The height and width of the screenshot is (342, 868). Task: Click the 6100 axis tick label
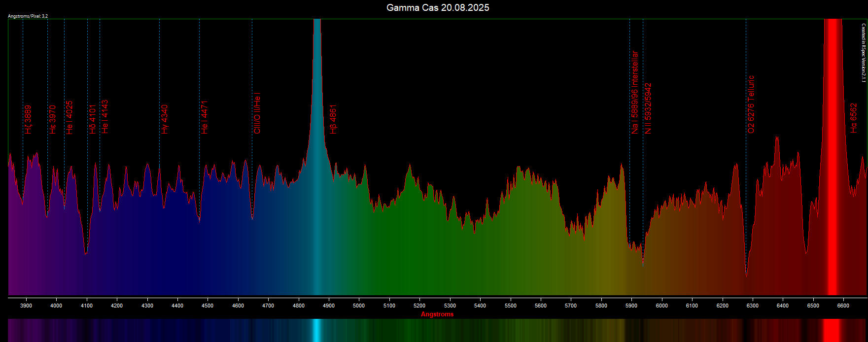pos(692,306)
